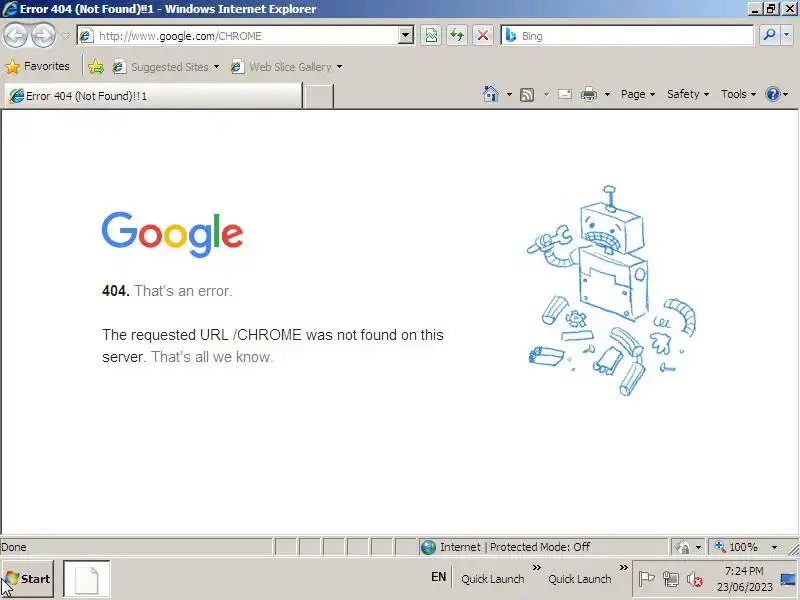Screen dimensions: 800x600
Task: Click the 404 error text
Action: click(x=167, y=291)
